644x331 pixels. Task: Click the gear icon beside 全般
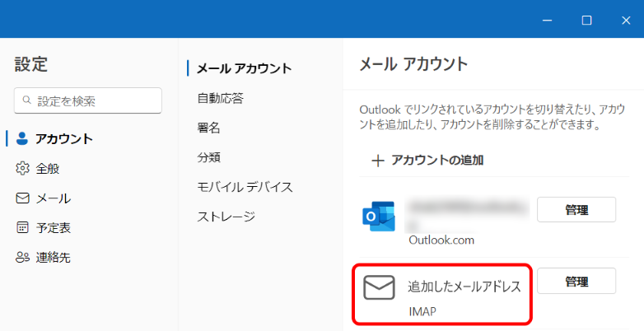pos(22,168)
